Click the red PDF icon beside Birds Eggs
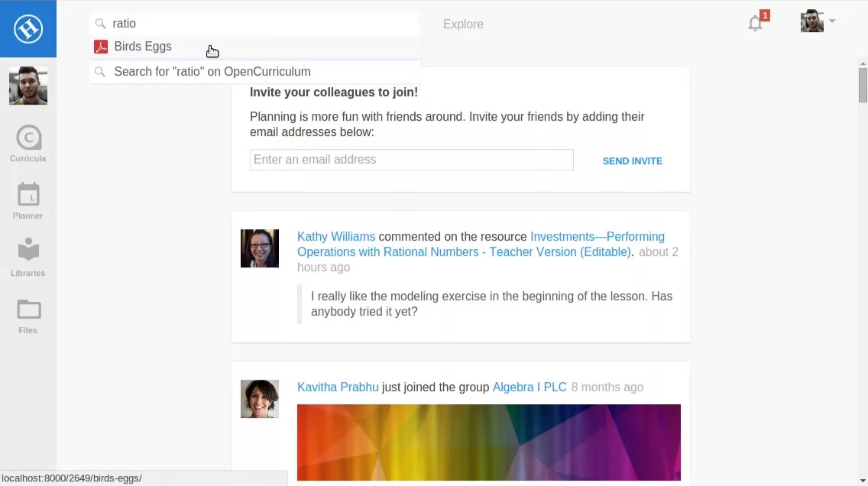This screenshot has height=486, width=868. (101, 47)
